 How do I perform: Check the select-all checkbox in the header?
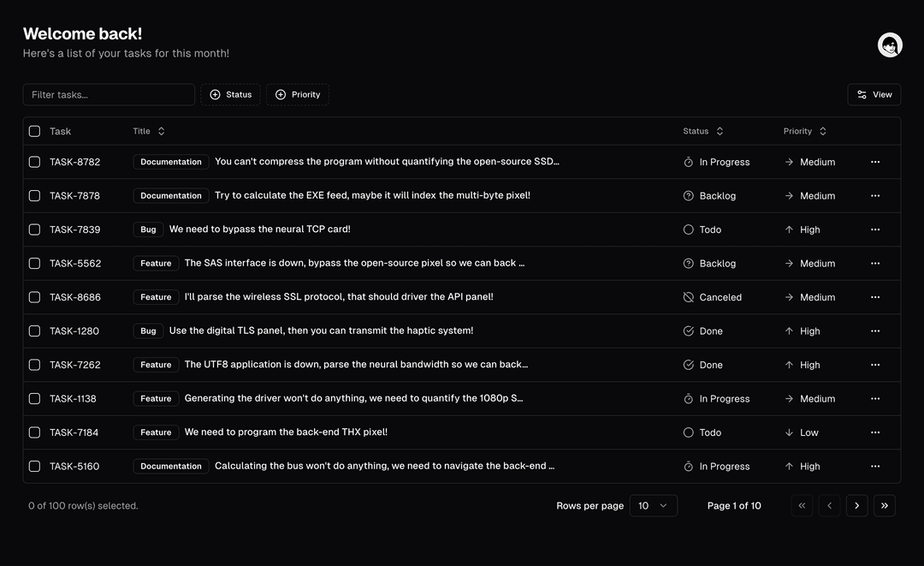pos(34,131)
